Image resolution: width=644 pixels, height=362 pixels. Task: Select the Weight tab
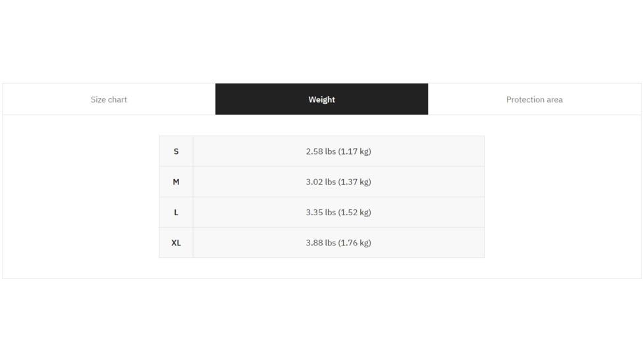[321, 99]
